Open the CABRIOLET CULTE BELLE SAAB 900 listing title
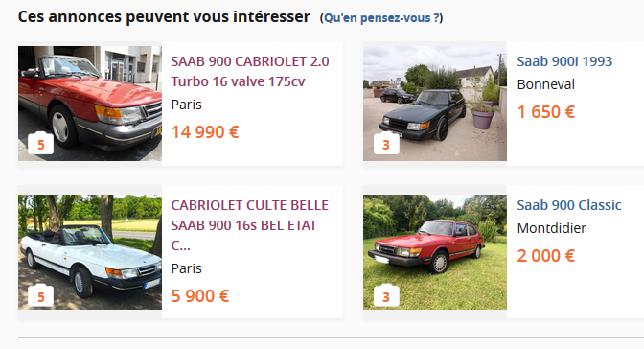The height and width of the screenshot is (349, 644). [250, 225]
